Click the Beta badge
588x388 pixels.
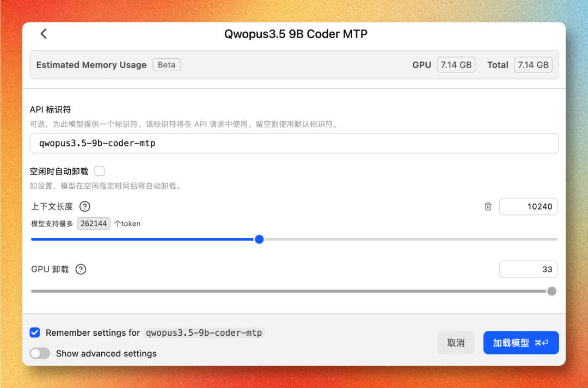click(x=167, y=65)
